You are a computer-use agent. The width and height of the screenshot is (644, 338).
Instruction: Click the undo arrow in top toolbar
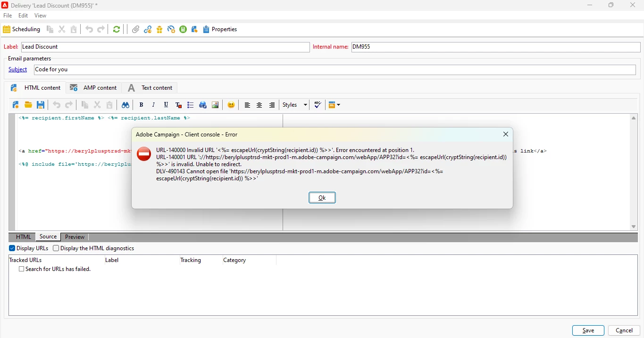click(x=89, y=29)
